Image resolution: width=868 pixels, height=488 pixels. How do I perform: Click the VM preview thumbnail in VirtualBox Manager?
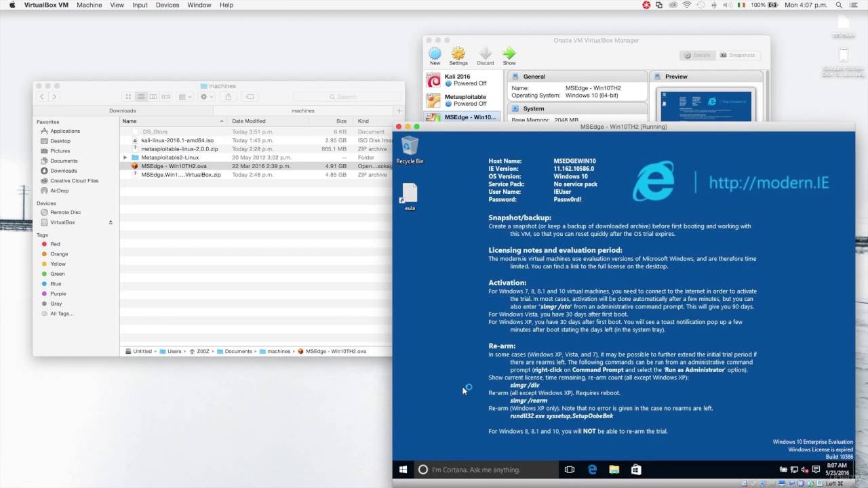707,105
